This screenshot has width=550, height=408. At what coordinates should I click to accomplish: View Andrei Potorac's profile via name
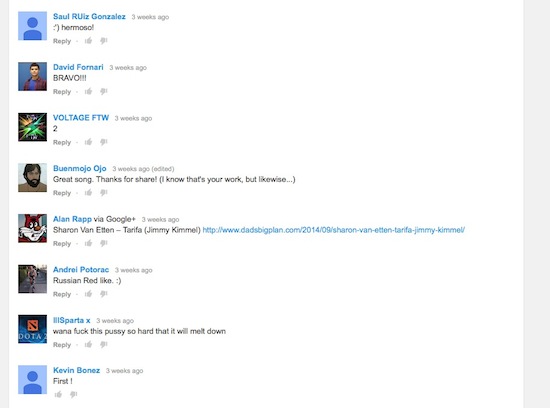pos(81,269)
